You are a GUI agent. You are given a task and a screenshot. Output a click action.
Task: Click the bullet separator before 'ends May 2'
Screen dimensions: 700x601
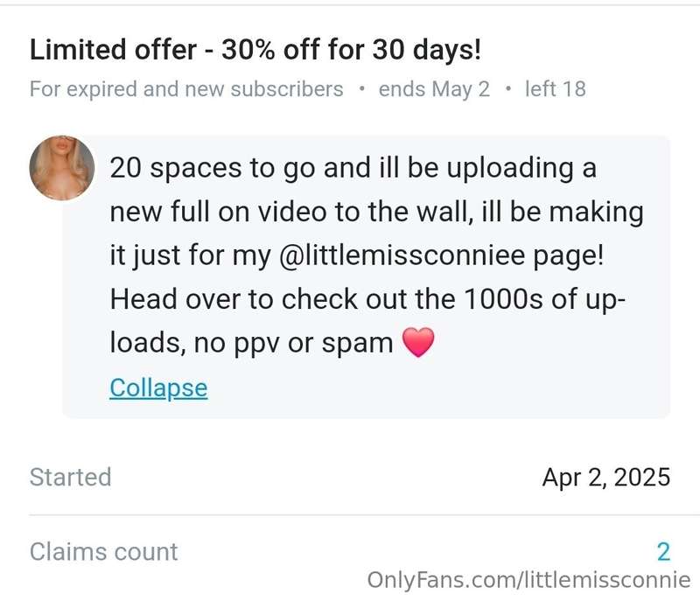point(361,88)
